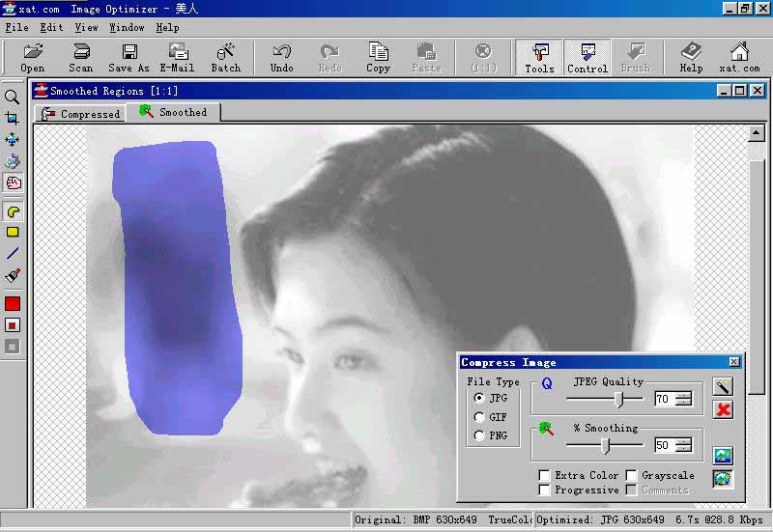This screenshot has height=532, width=773.
Task: Switch to the Smoothed tab
Action: (x=173, y=112)
